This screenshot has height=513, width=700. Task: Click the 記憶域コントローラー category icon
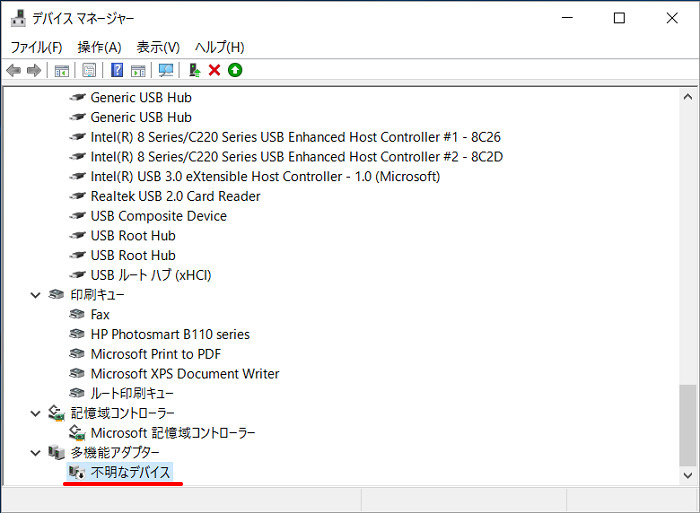pos(57,413)
